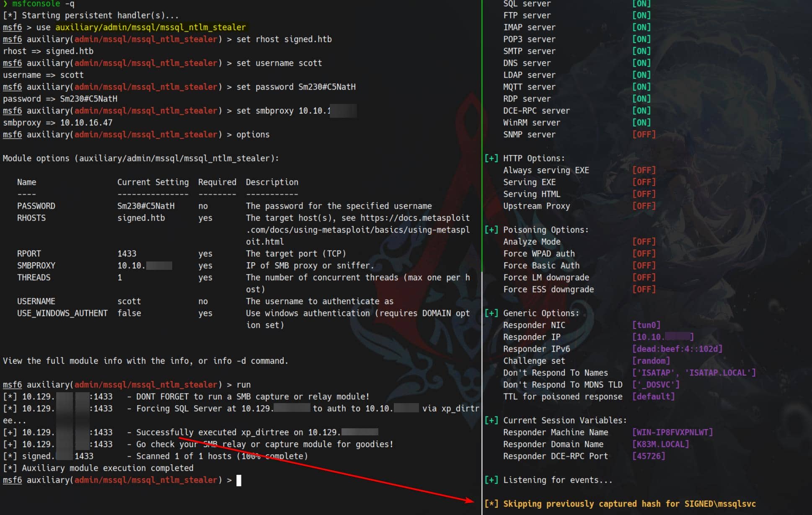Click the [tun0] Responder NIC value
Image resolution: width=812 pixels, height=515 pixels.
coord(646,325)
